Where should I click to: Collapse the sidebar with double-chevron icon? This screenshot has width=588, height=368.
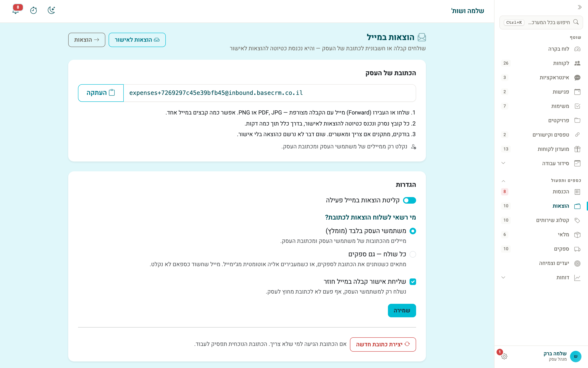[x=580, y=7]
